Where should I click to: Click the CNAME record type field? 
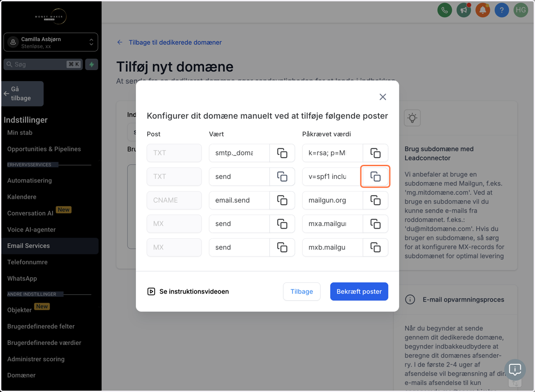point(174,200)
